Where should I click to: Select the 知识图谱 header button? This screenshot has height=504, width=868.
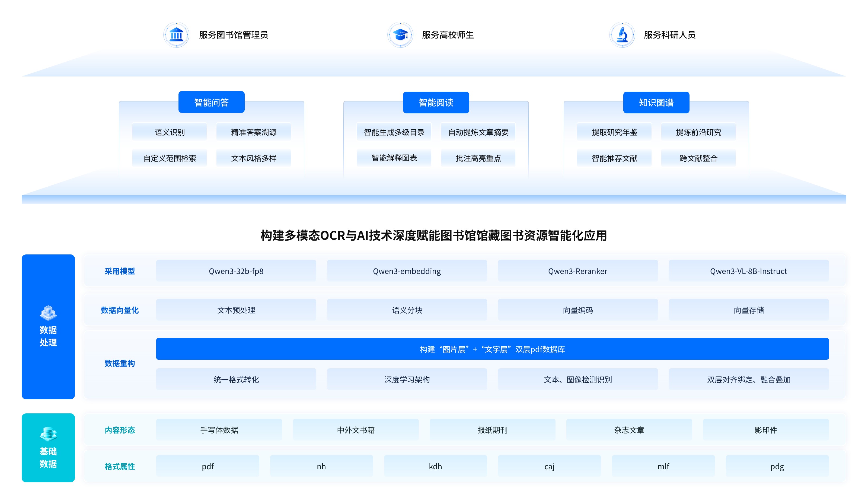coord(656,102)
